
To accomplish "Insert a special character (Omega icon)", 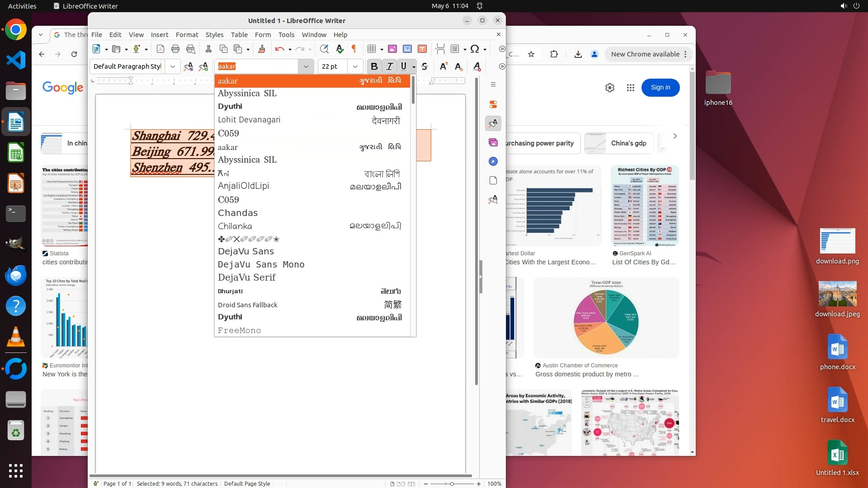I will point(475,49).
